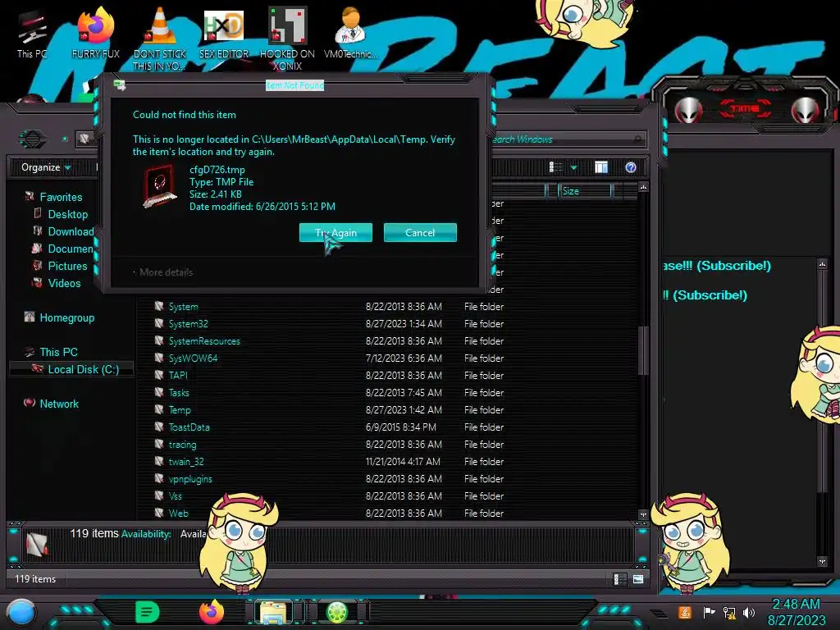Viewport: 840px width, 630px height.
Task: Click the Try Again button
Action: click(336, 232)
